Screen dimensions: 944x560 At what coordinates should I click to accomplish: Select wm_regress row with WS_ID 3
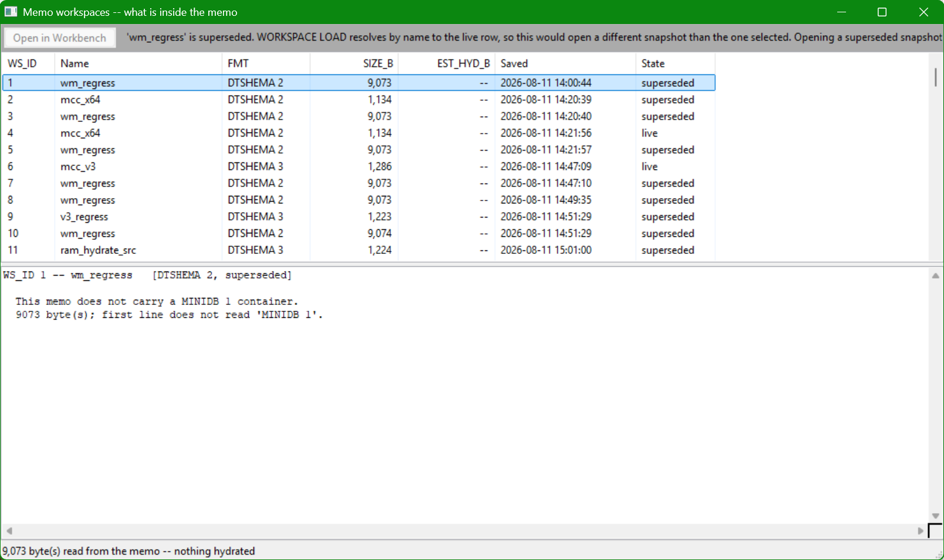[358, 116]
